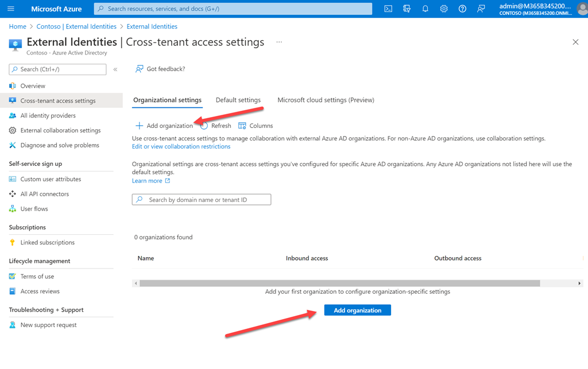Open Edit or view collaboration restrictions link
588x369 pixels.
click(181, 146)
